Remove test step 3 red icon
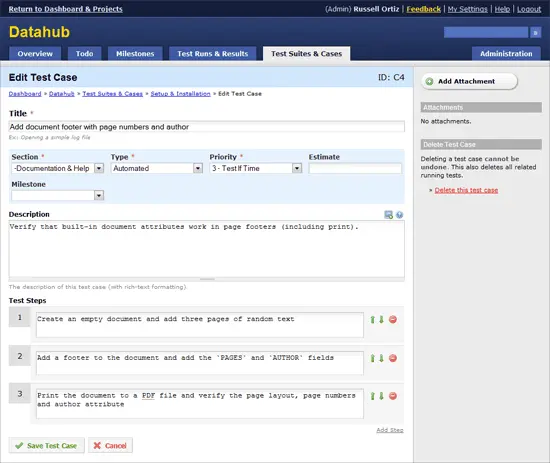550x463 pixels. coord(393,396)
